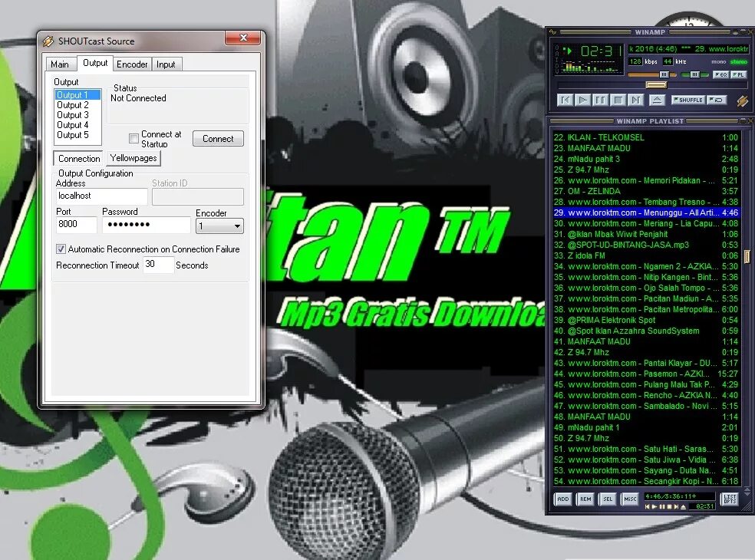Image resolution: width=755 pixels, height=560 pixels.
Task: Select Output 1 in the output list
Action: [77, 95]
